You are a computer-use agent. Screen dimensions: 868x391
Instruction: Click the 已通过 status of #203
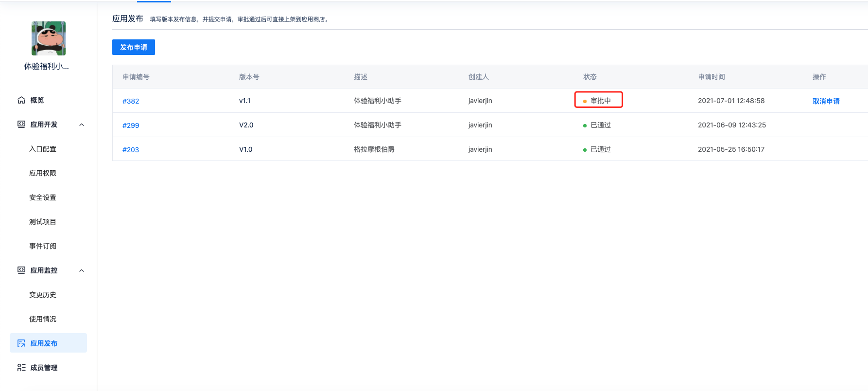[597, 149]
